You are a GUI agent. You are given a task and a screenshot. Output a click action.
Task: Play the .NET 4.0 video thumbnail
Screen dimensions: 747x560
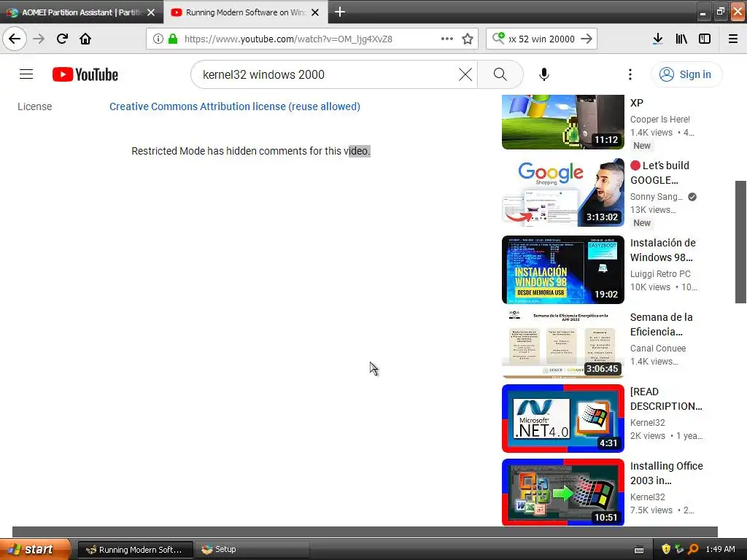point(562,418)
